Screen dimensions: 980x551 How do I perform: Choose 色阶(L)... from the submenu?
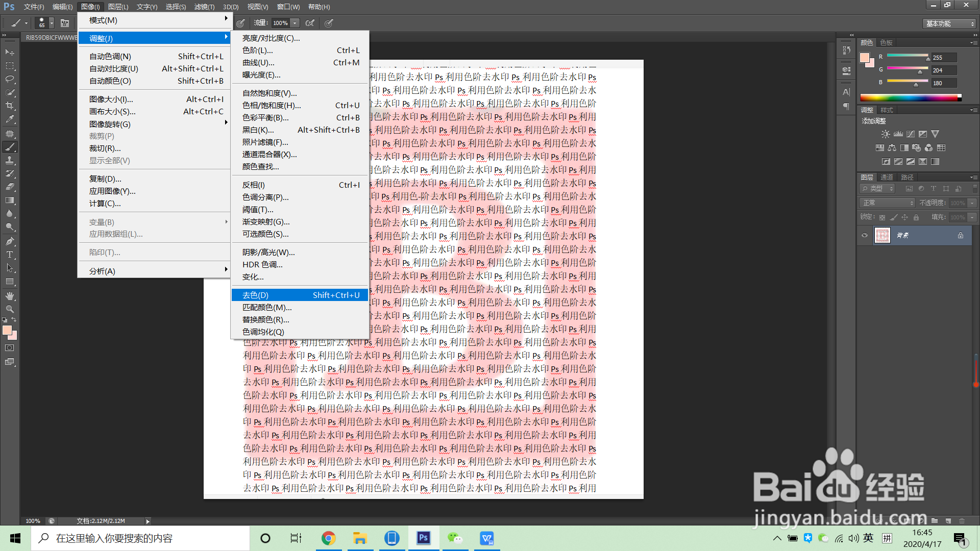point(300,50)
